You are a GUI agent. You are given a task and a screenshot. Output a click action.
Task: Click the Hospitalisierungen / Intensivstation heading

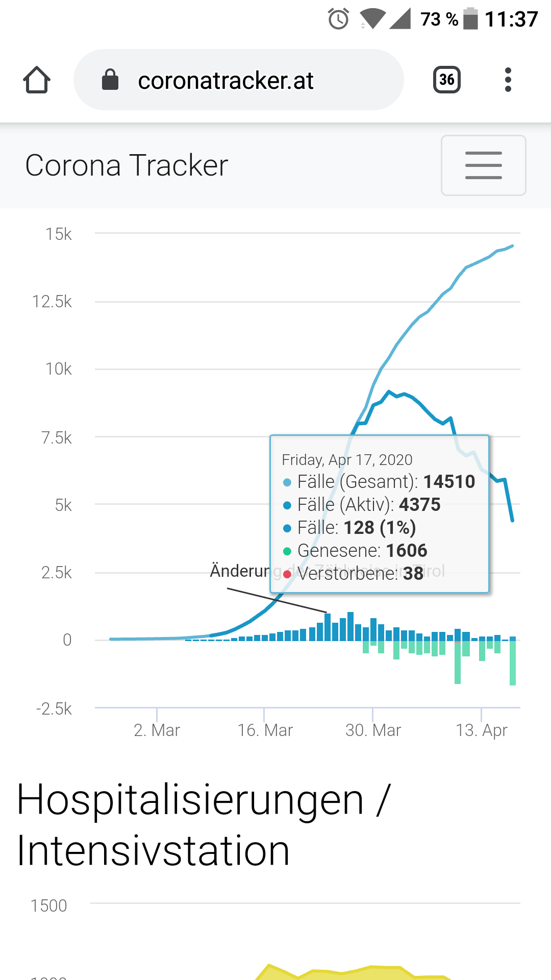point(204,825)
